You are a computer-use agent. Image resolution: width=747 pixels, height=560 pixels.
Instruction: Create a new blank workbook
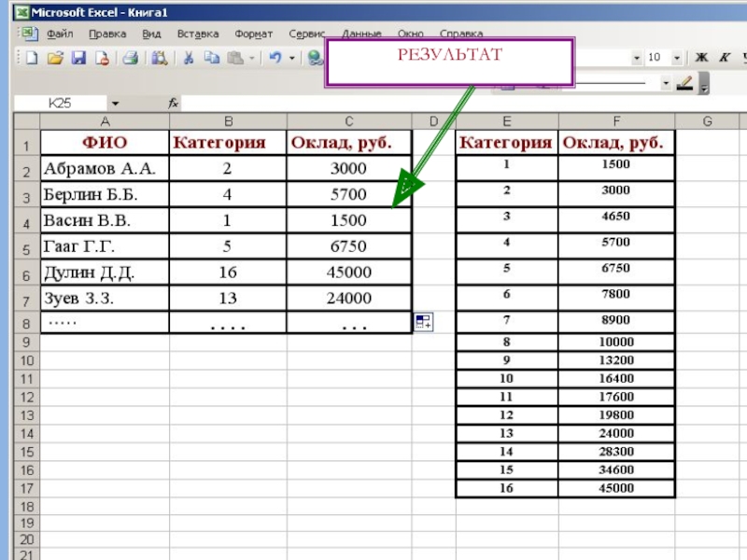click(31, 58)
